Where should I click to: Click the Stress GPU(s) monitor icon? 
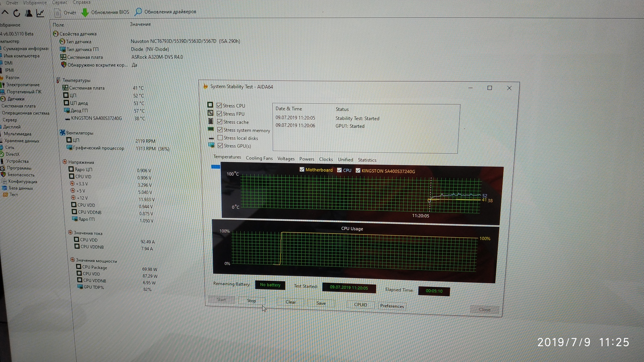click(x=211, y=145)
